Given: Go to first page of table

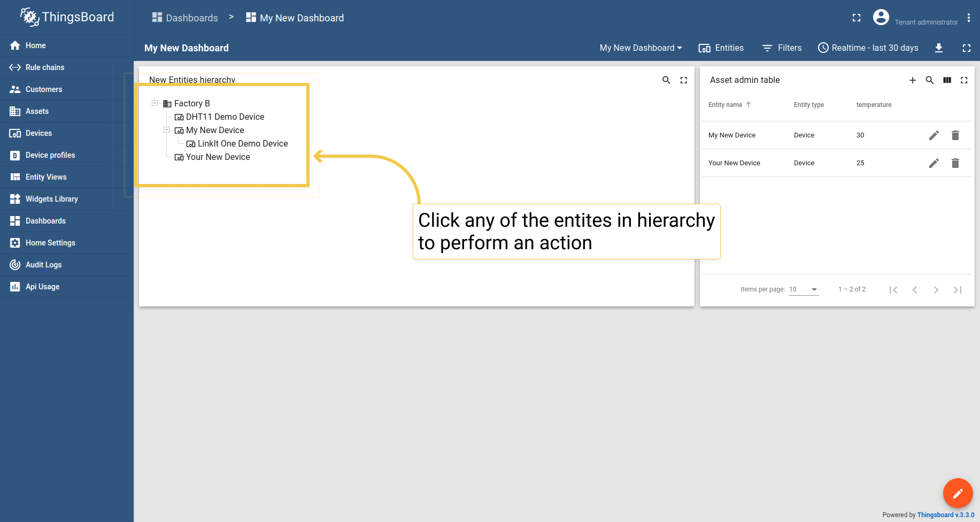Looking at the screenshot, I should [893, 290].
